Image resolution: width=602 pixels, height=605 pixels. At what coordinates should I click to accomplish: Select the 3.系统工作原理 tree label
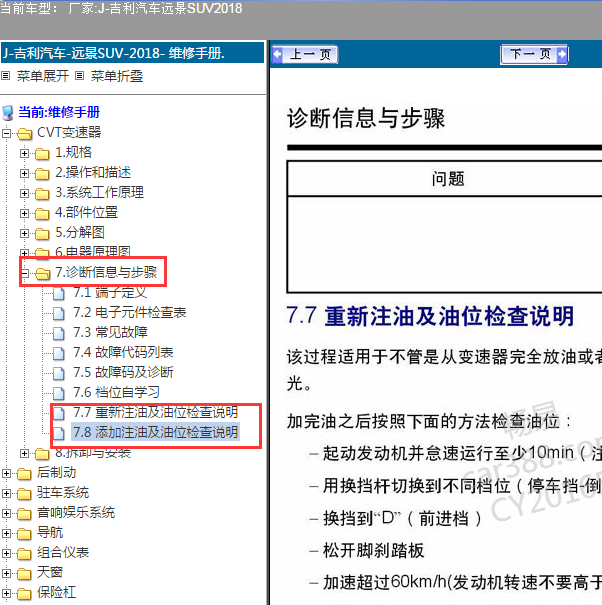(100, 192)
